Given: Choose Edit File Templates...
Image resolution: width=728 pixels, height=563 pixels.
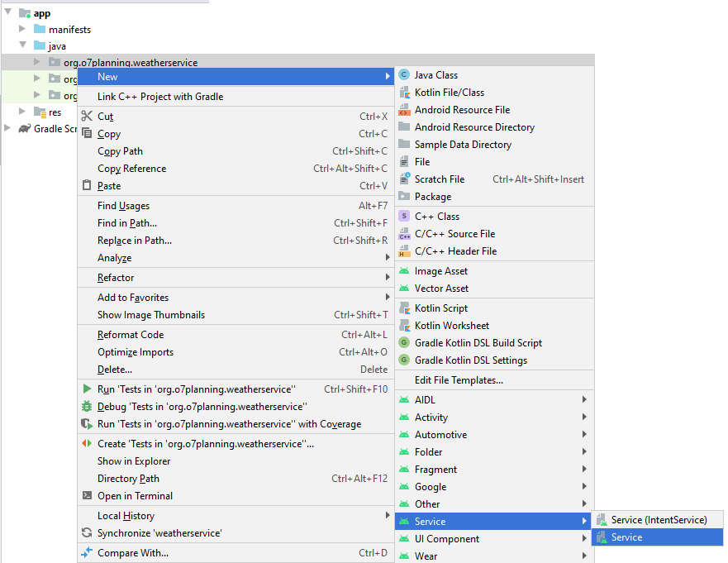Looking at the screenshot, I should [494, 380].
